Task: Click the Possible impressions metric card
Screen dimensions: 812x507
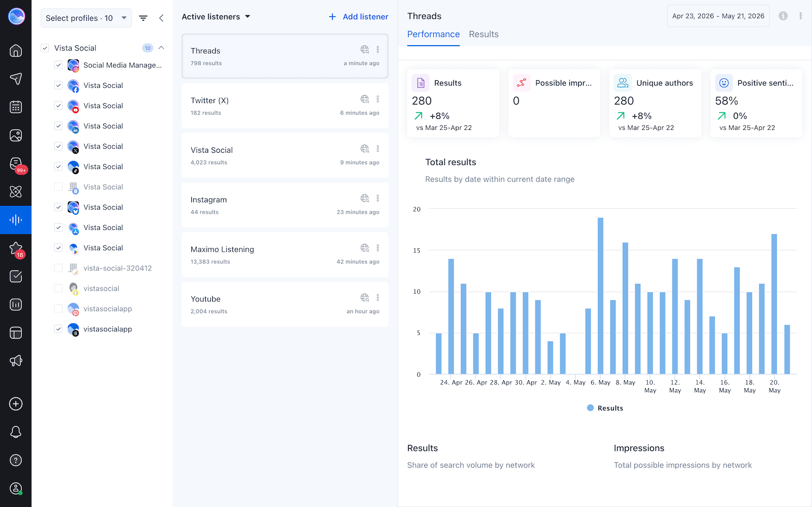Action: (554, 104)
